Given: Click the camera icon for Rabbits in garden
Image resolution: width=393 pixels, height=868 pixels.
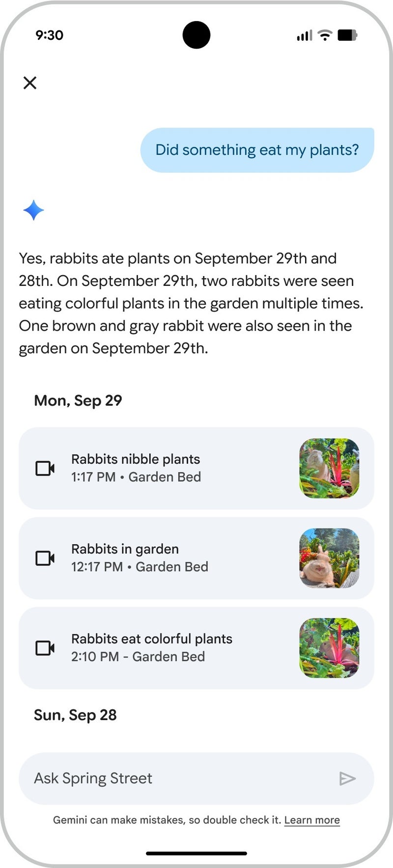Looking at the screenshot, I should [45, 558].
